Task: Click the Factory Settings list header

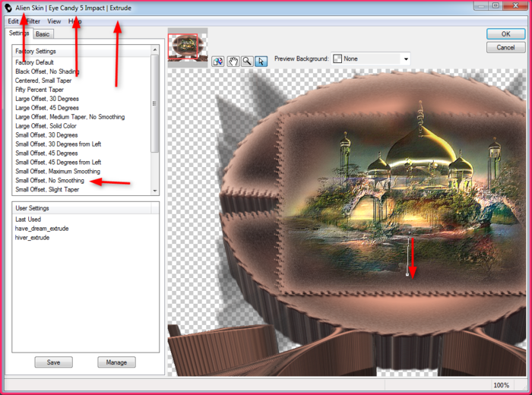Action: (81, 51)
